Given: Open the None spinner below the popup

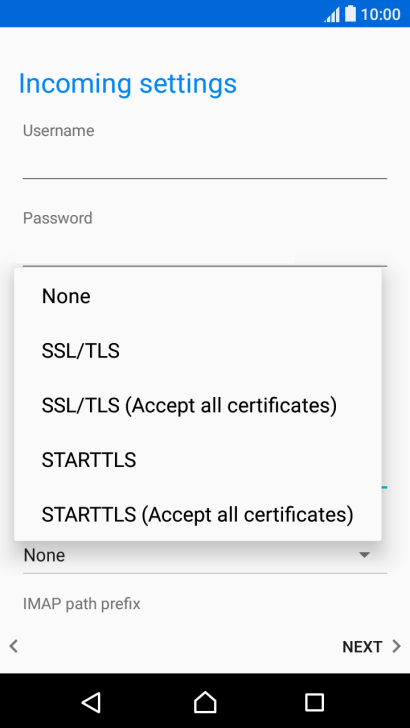Looking at the screenshot, I should [x=205, y=556].
